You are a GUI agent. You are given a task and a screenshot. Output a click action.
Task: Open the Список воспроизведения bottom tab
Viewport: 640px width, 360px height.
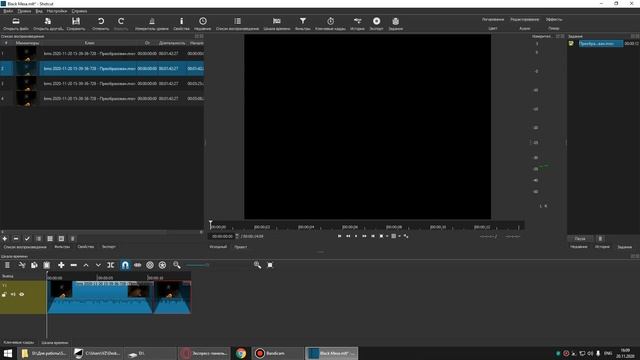click(25, 247)
